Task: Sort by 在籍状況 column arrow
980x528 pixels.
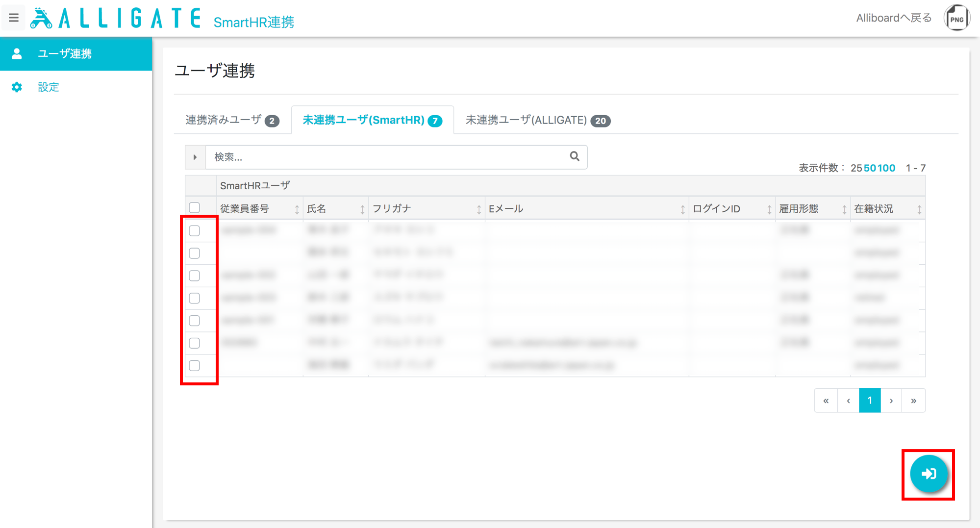Action: 919,209
